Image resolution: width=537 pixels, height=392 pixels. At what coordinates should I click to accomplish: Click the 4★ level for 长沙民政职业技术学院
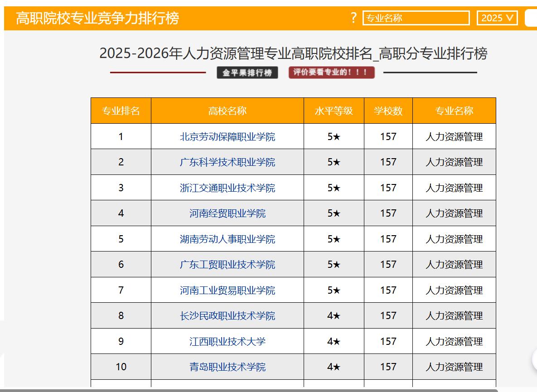[334, 316]
